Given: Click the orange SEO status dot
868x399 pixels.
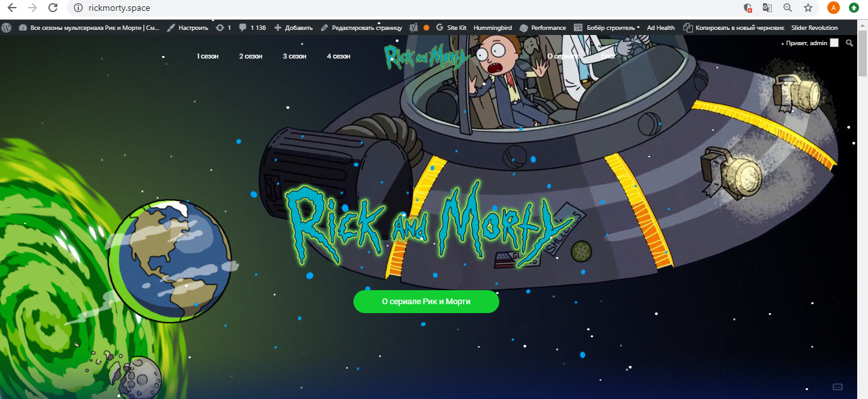Looking at the screenshot, I should coord(426,27).
